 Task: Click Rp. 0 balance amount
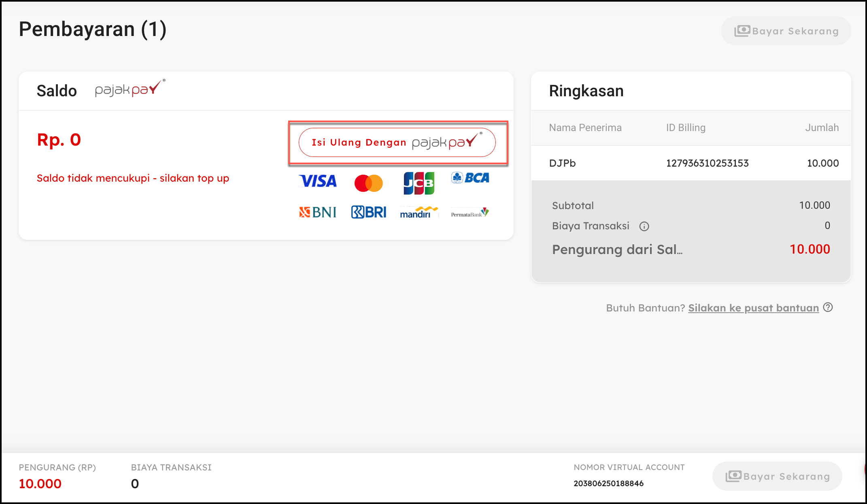[x=59, y=140]
